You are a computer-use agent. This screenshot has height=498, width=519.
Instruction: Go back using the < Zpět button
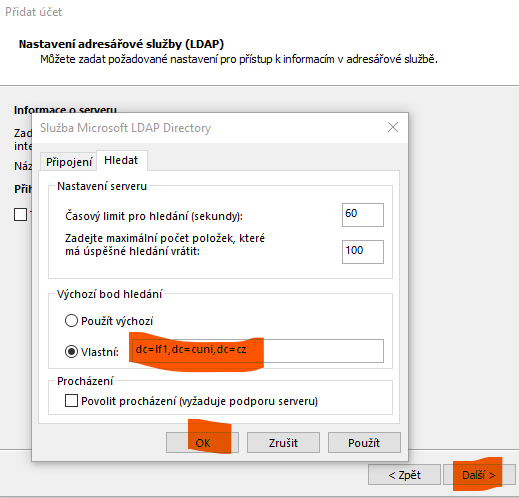[x=404, y=475]
